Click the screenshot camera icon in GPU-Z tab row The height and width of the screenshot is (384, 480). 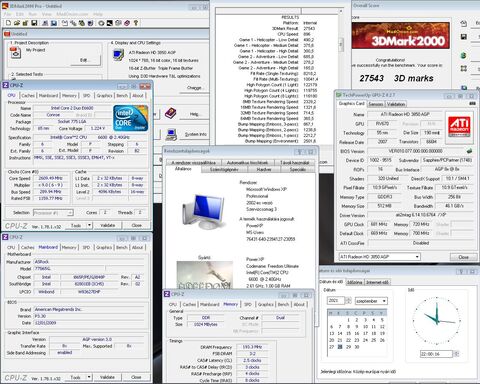[x=472, y=104]
